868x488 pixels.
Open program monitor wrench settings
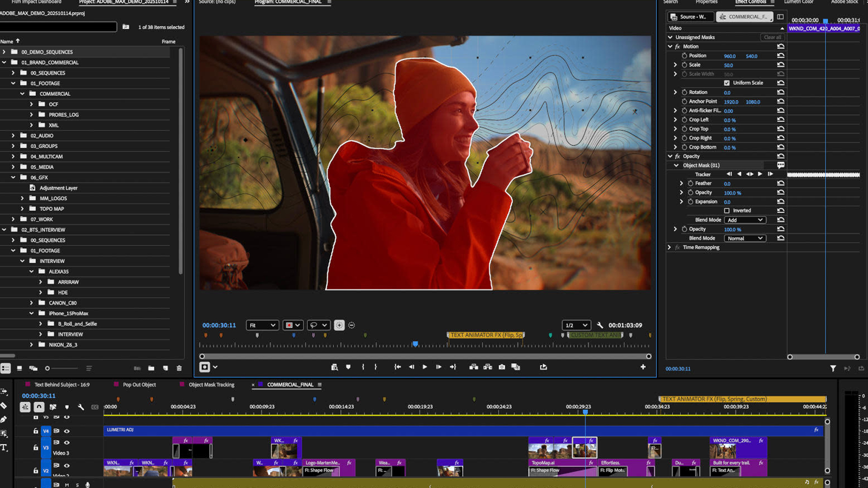pos(600,325)
